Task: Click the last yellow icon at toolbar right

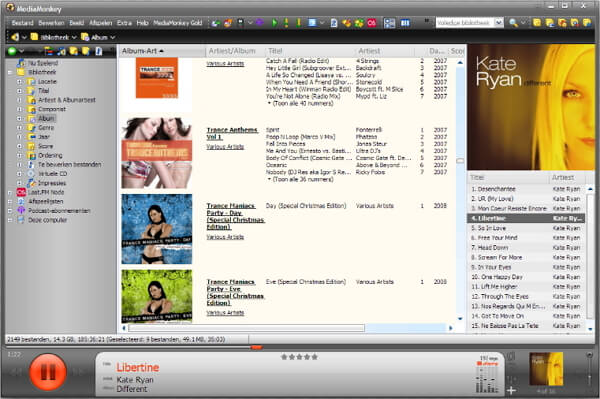Action: tap(587, 23)
